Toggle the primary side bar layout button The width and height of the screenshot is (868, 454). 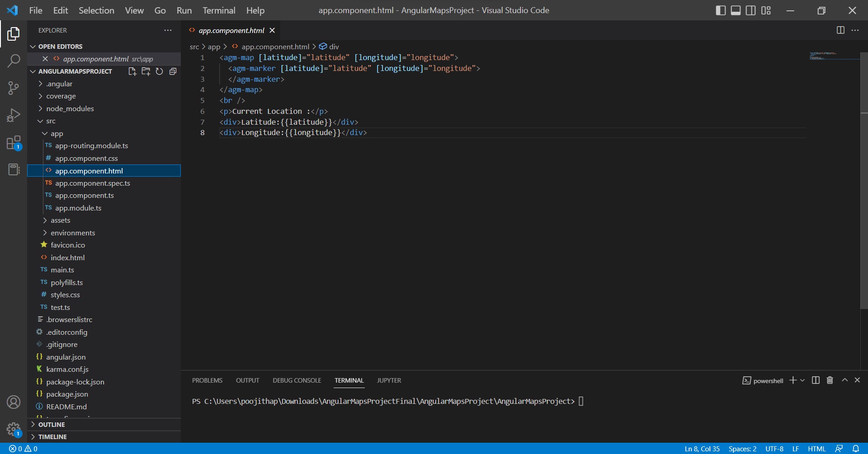click(x=721, y=10)
